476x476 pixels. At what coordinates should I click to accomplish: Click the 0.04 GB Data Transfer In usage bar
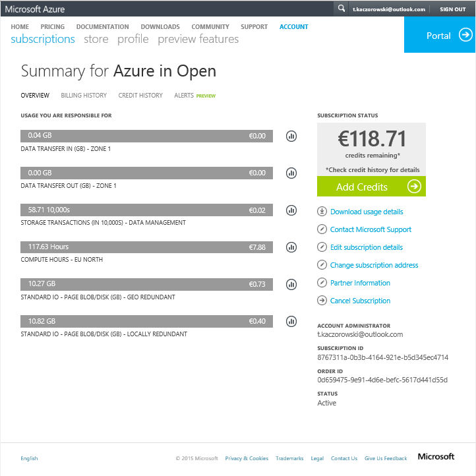click(146, 136)
